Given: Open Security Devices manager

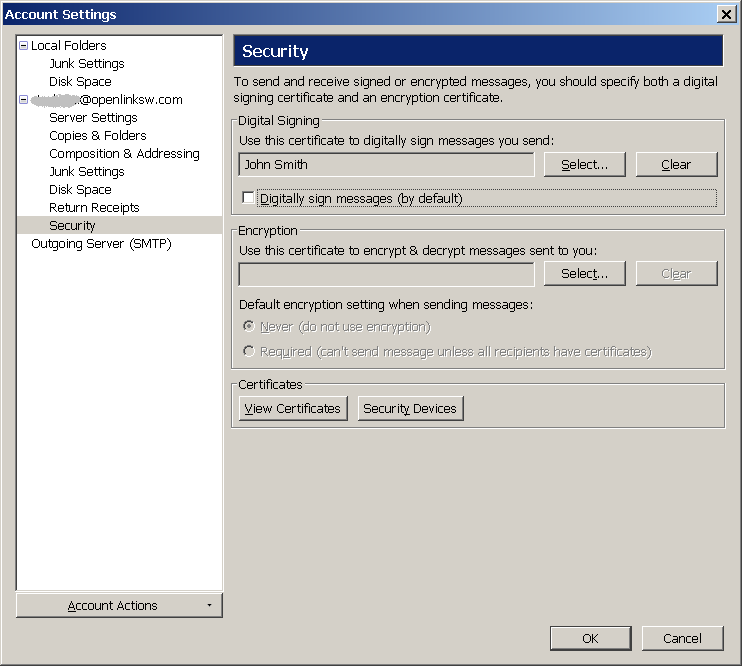Looking at the screenshot, I should click(410, 408).
